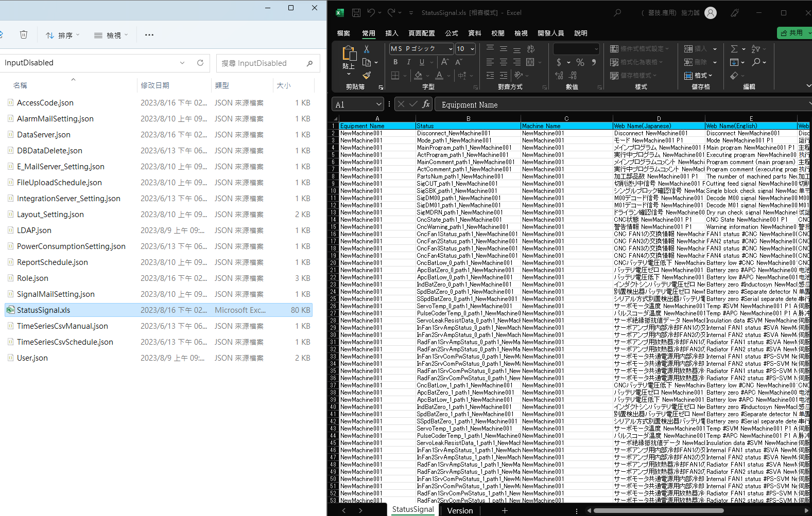Viewport: 812px width, 516px height.
Task: Click the Excel formula bar field
Action: click(x=623, y=104)
